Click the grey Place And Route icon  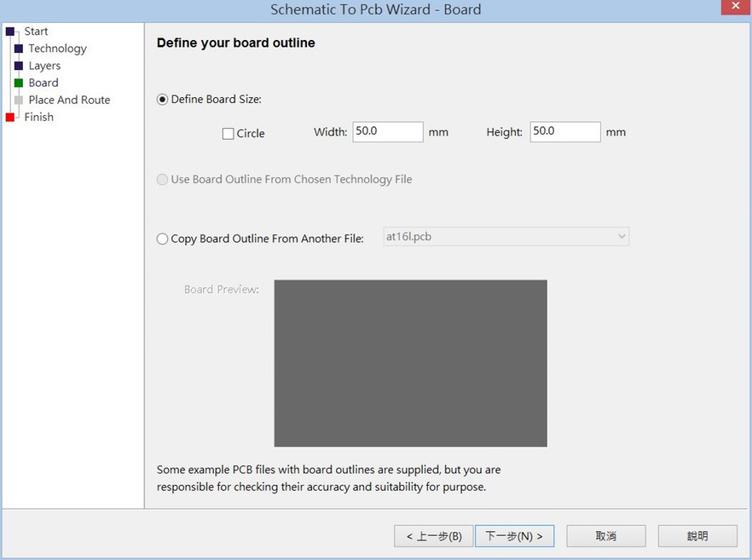pyautogui.click(x=19, y=101)
